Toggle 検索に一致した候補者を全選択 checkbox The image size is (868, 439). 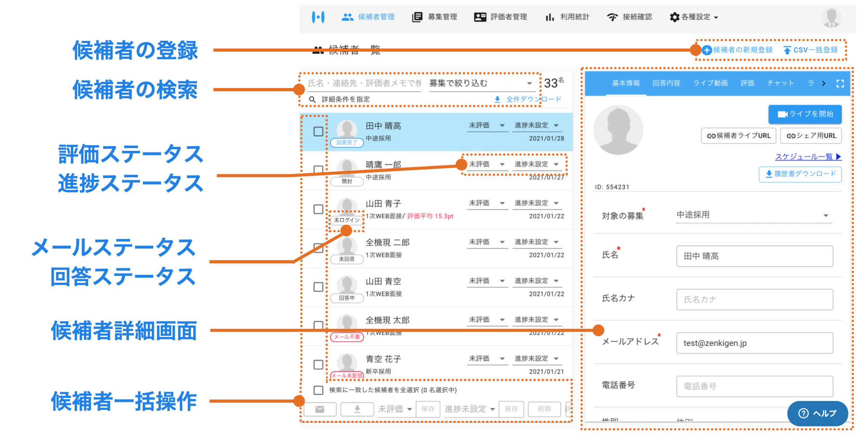(x=318, y=390)
